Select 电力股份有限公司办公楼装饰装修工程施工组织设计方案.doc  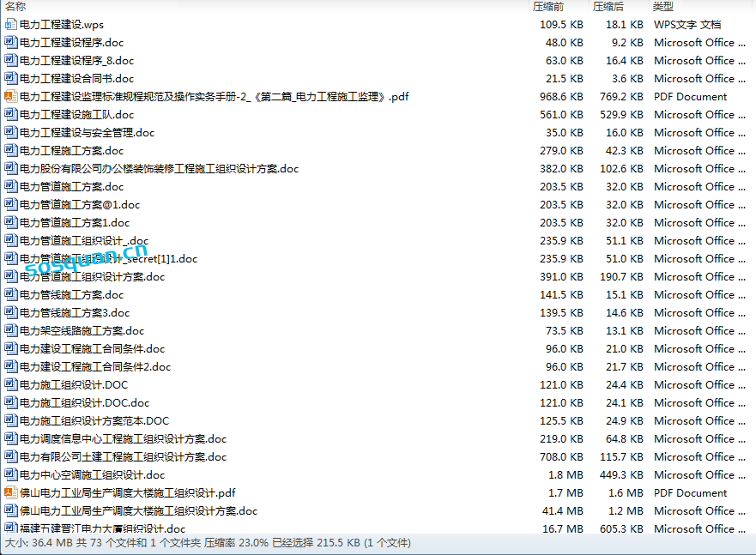click(x=159, y=169)
